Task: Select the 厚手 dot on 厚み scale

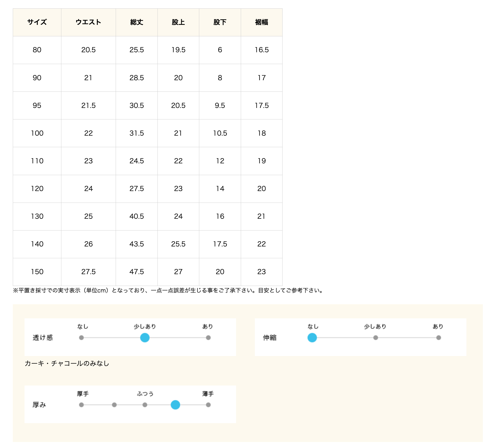Action: (x=81, y=405)
